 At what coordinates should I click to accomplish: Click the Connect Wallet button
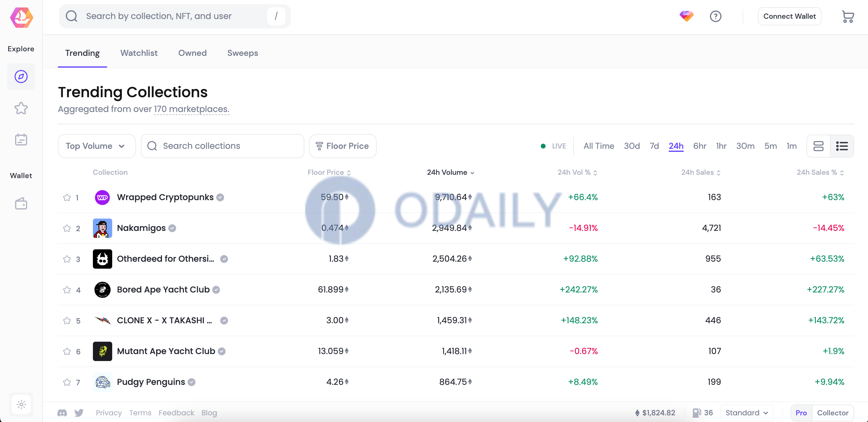(789, 16)
